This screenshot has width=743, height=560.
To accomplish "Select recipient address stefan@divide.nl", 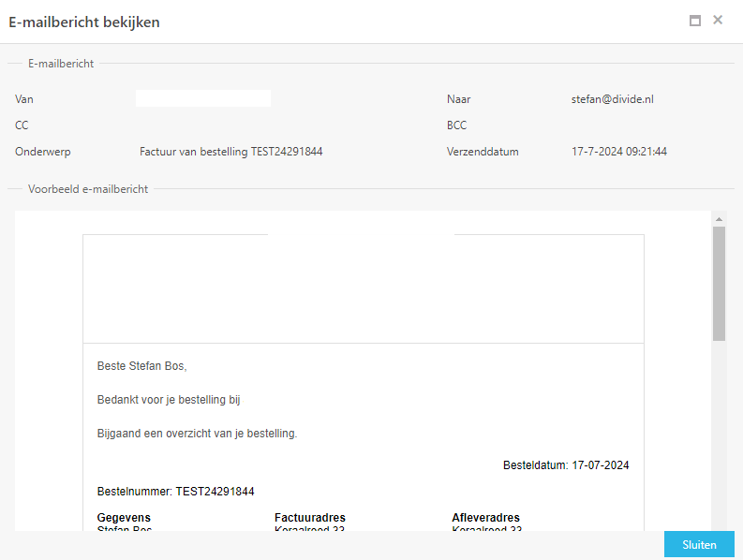I will (x=612, y=99).
